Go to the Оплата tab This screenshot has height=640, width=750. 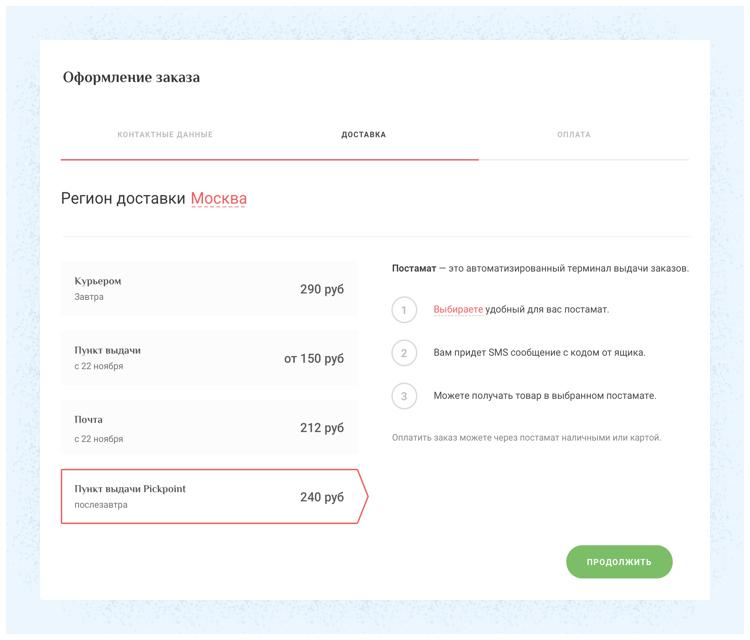574,135
